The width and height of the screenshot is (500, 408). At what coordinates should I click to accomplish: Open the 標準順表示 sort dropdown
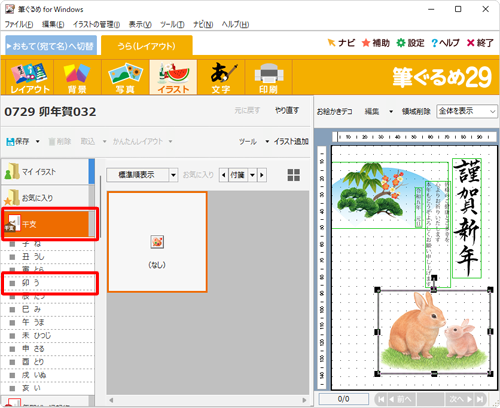[x=173, y=175]
